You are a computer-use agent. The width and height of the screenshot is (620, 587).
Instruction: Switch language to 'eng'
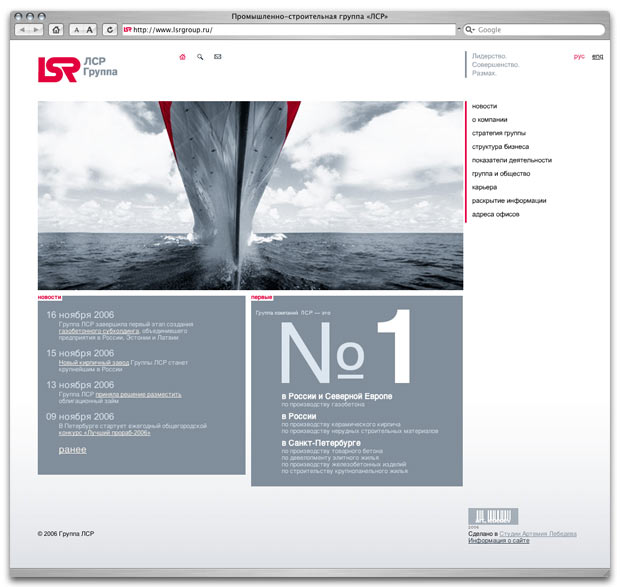point(597,57)
